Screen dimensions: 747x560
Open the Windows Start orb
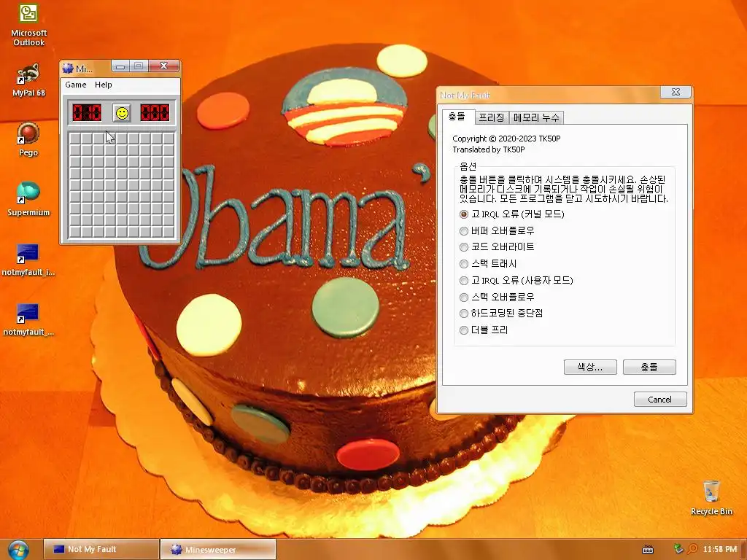coord(18,550)
